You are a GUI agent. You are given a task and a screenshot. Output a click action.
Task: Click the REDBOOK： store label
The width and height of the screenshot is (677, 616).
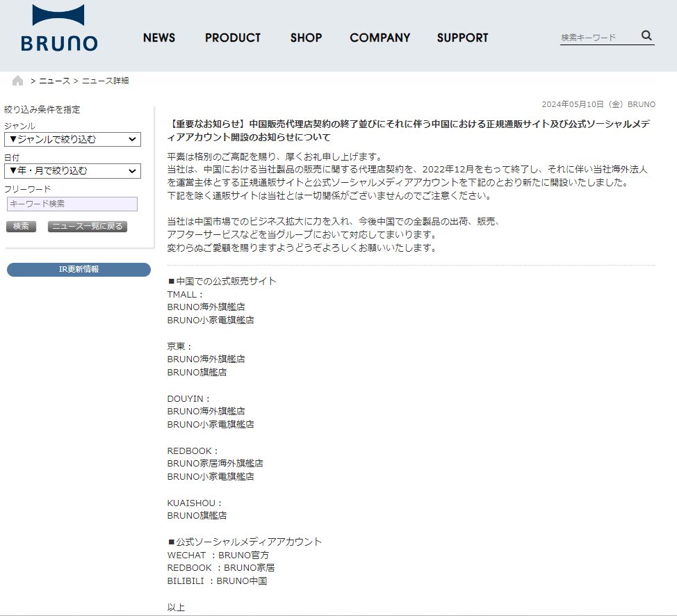pos(193,451)
